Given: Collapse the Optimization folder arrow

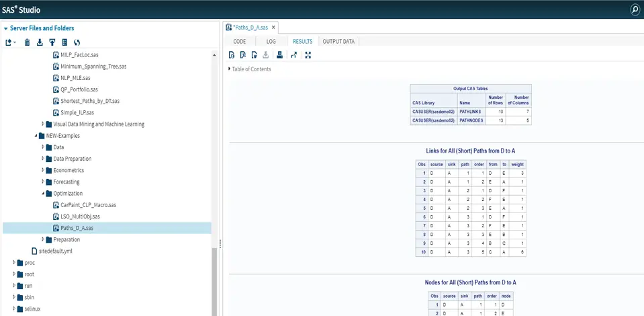Looking at the screenshot, I should (x=43, y=193).
